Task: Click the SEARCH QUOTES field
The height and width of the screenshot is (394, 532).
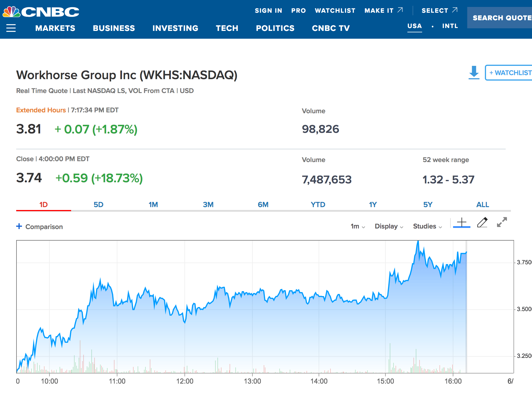Action: (500, 18)
